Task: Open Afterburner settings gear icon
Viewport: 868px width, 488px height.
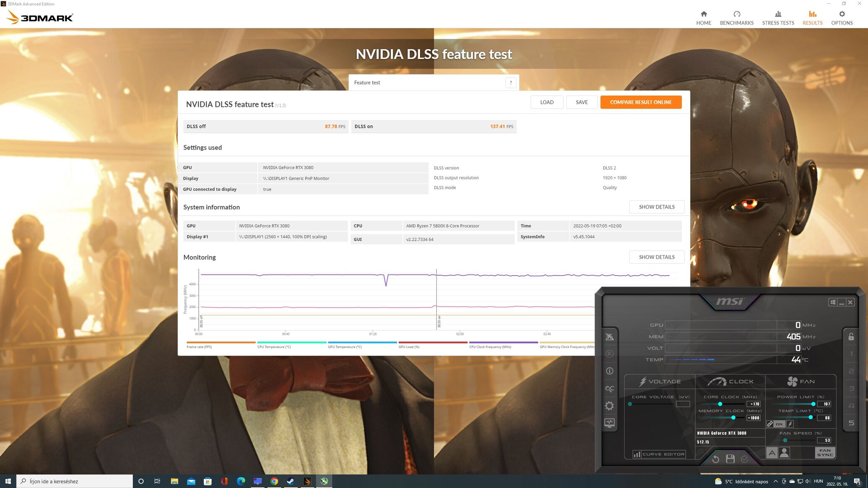Action: [x=609, y=406]
